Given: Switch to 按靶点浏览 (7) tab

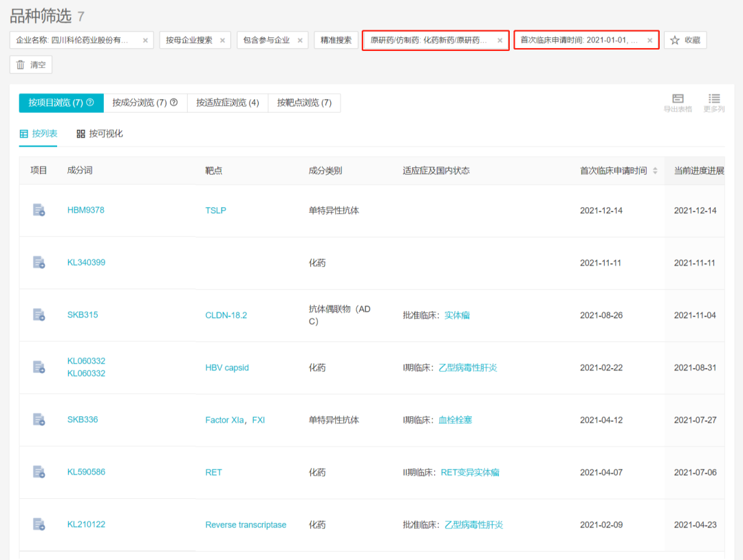Looking at the screenshot, I should [304, 103].
